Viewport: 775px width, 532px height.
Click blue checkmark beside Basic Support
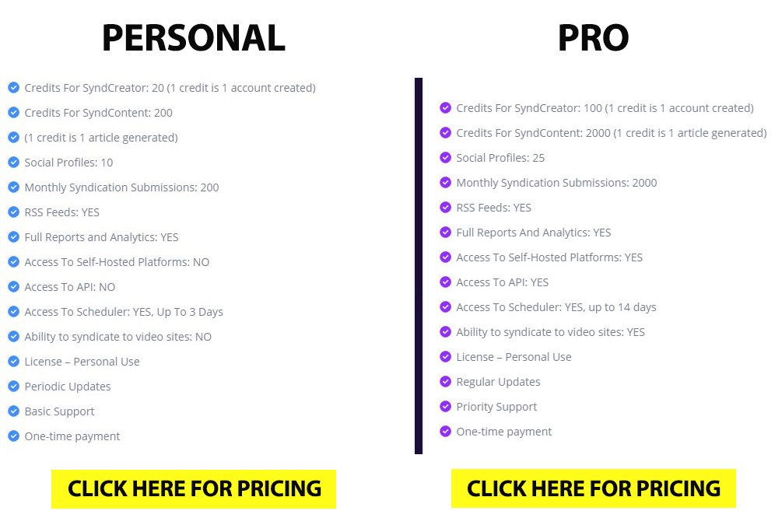pos(13,411)
